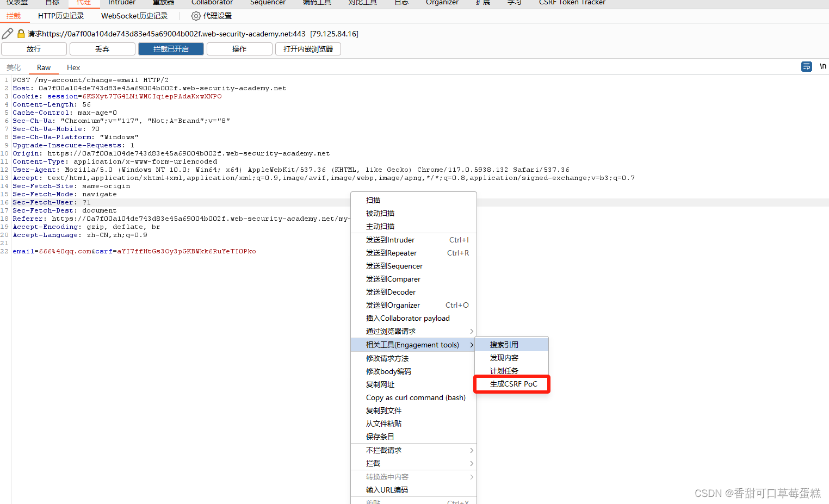Select 发送到Decoder menu entry
Viewport: 829px width, 504px height.
pyautogui.click(x=413, y=292)
